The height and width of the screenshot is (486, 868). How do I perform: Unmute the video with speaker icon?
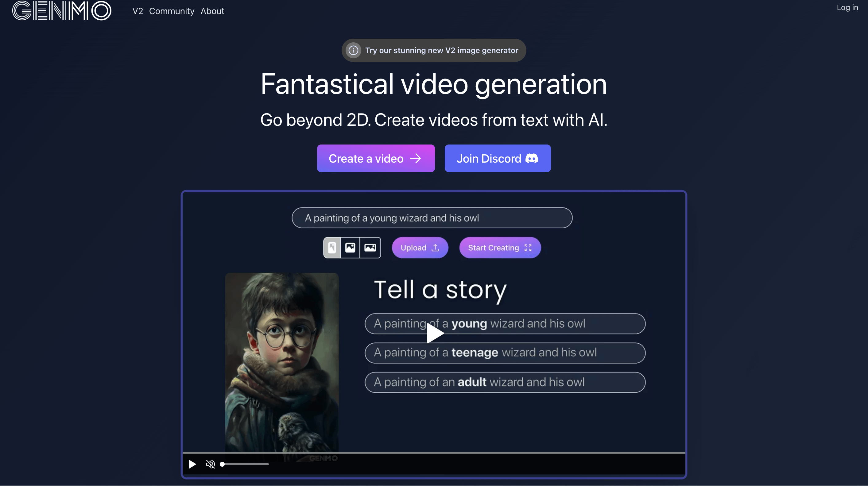coord(210,464)
